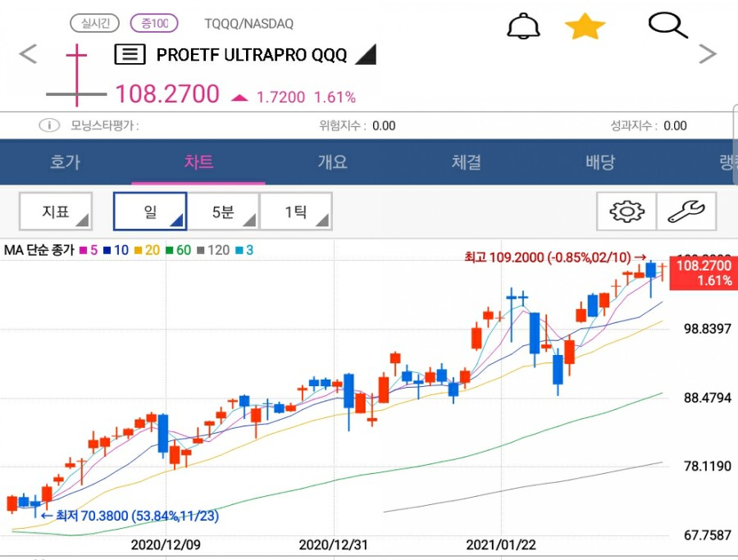Expand the PROETF ULTRAPRO QQQ name triangle
The height and width of the screenshot is (560, 738).
click(x=366, y=55)
